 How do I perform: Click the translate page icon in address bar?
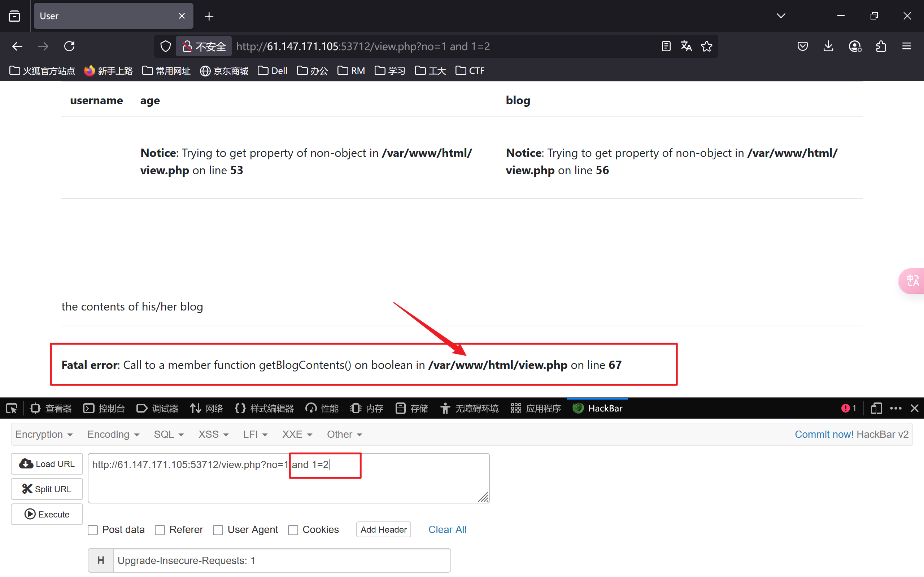click(x=686, y=46)
